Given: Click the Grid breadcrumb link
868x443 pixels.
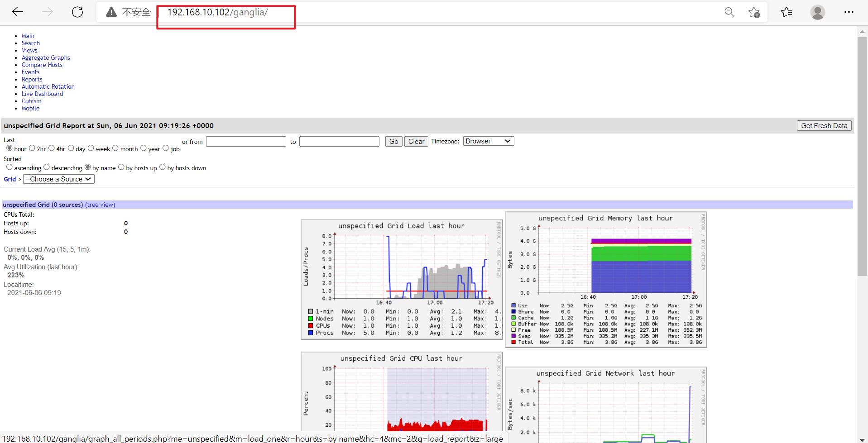Looking at the screenshot, I should click(10, 179).
